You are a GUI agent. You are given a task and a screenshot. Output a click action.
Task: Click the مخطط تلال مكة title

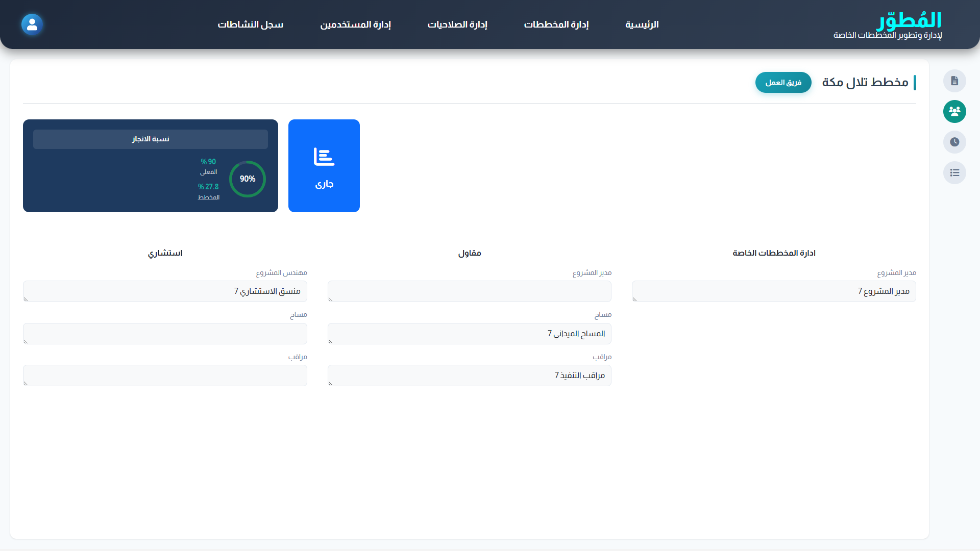865,82
